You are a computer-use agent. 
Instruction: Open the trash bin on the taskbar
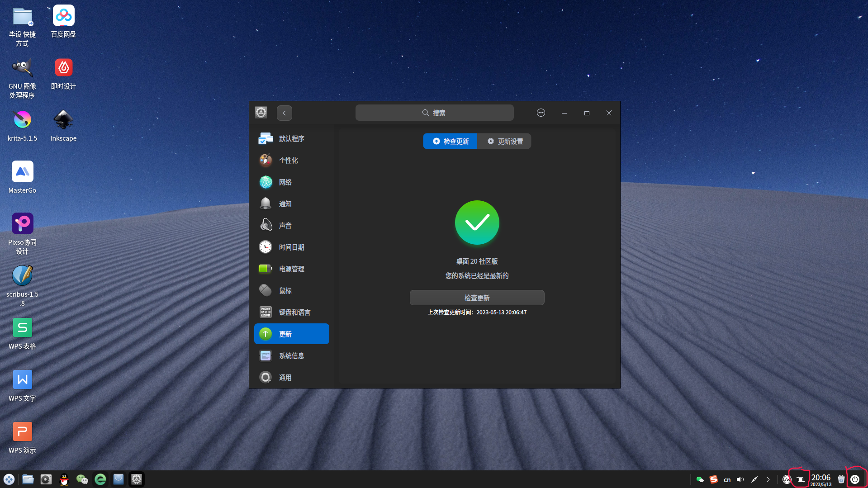coord(841,479)
